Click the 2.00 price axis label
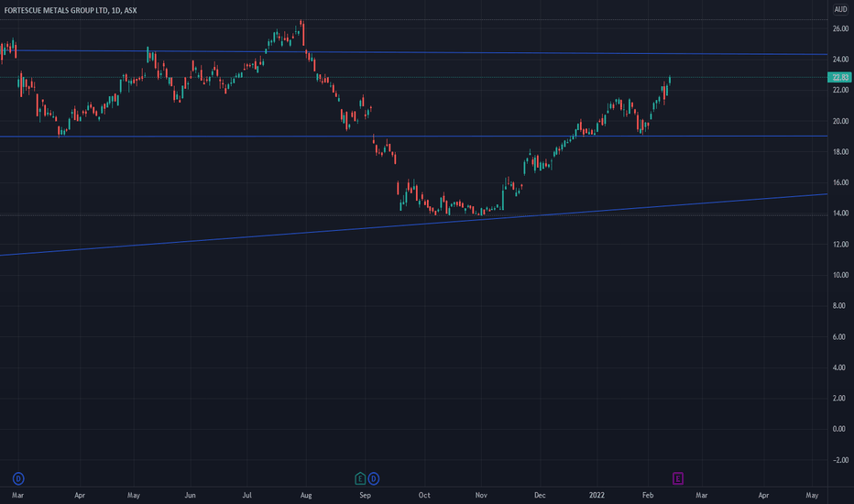Screen dimensions: 854x504 coord(839,399)
